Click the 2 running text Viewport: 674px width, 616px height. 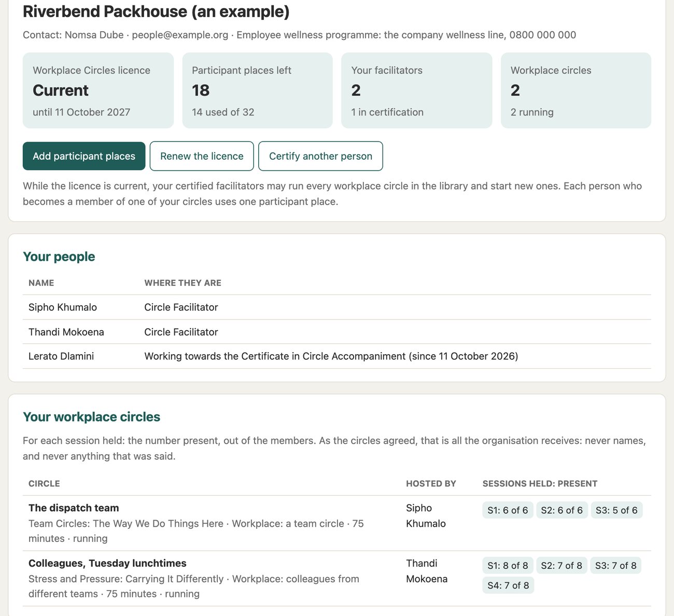click(x=532, y=112)
